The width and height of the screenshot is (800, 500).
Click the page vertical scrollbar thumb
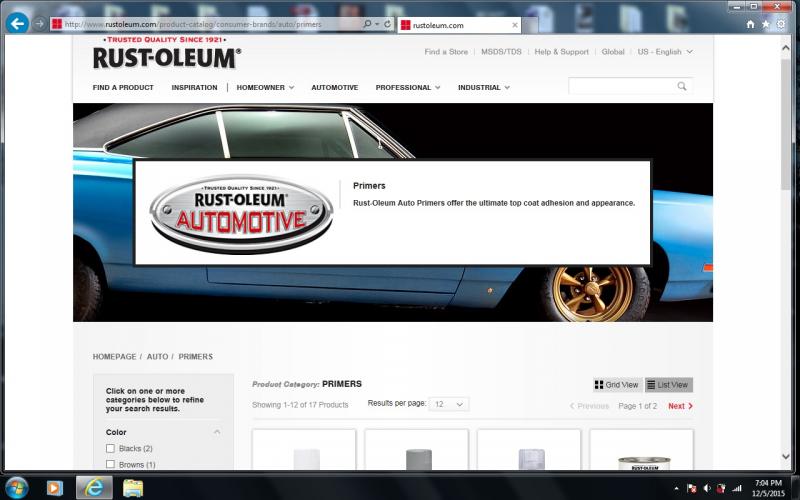pos(786,125)
